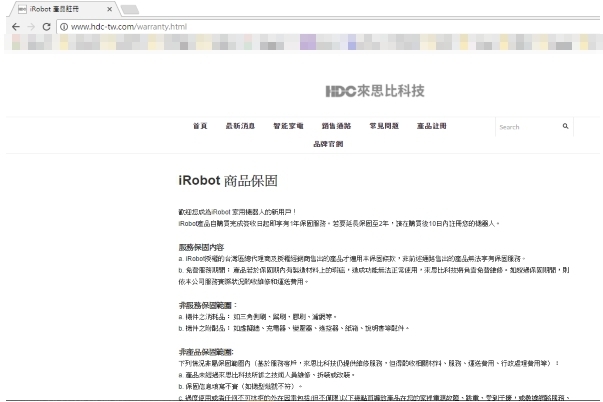603x402 pixels.
Task: Reload the page with the refresh icon
Action: (x=47, y=27)
